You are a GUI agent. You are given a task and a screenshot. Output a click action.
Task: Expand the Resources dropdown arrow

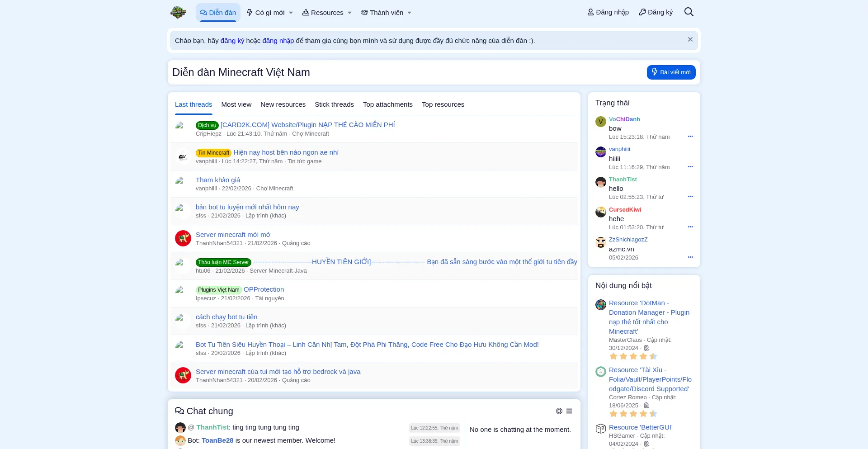click(349, 13)
